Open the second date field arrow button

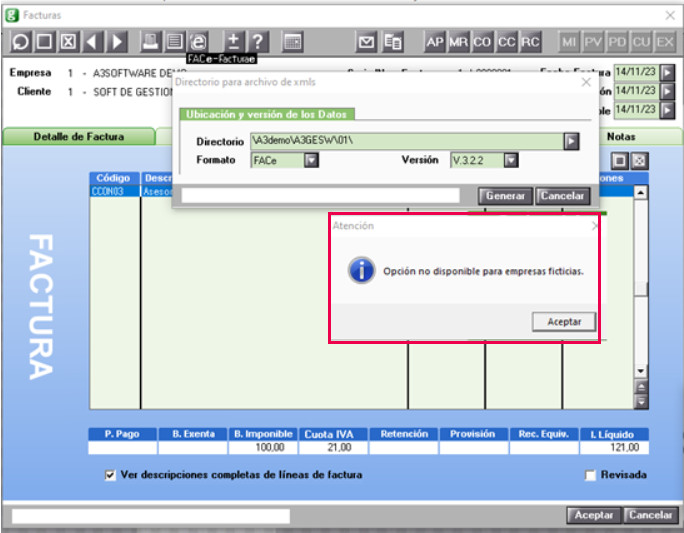pos(667,92)
